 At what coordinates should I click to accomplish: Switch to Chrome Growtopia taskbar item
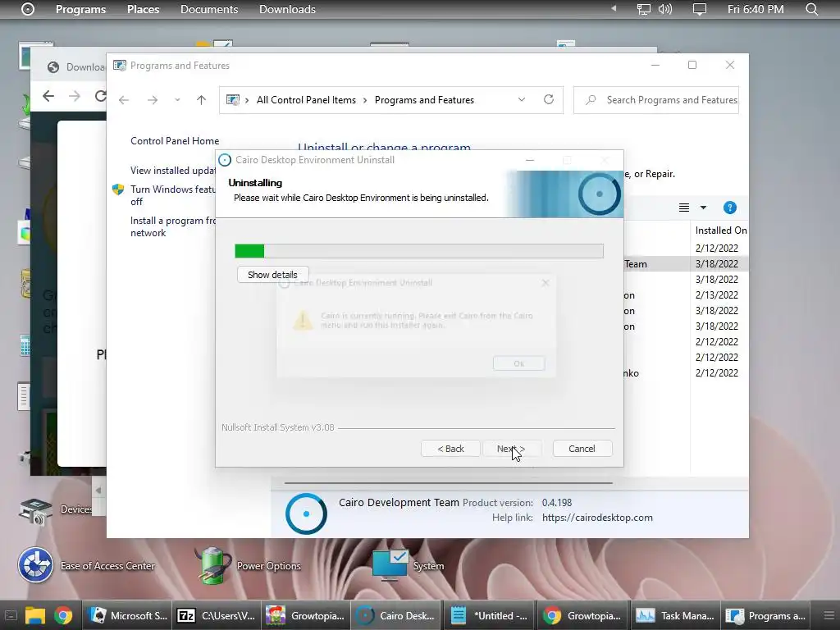click(x=582, y=615)
